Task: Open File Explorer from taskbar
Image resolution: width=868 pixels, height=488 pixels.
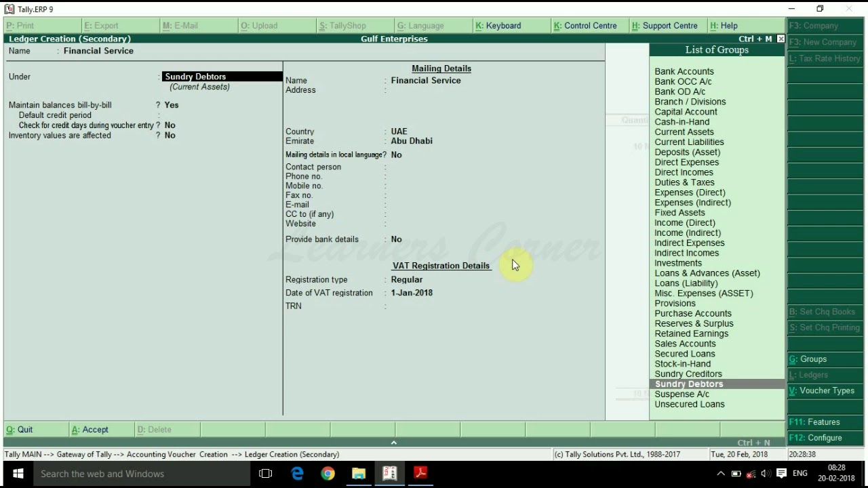Action: (x=359, y=474)
